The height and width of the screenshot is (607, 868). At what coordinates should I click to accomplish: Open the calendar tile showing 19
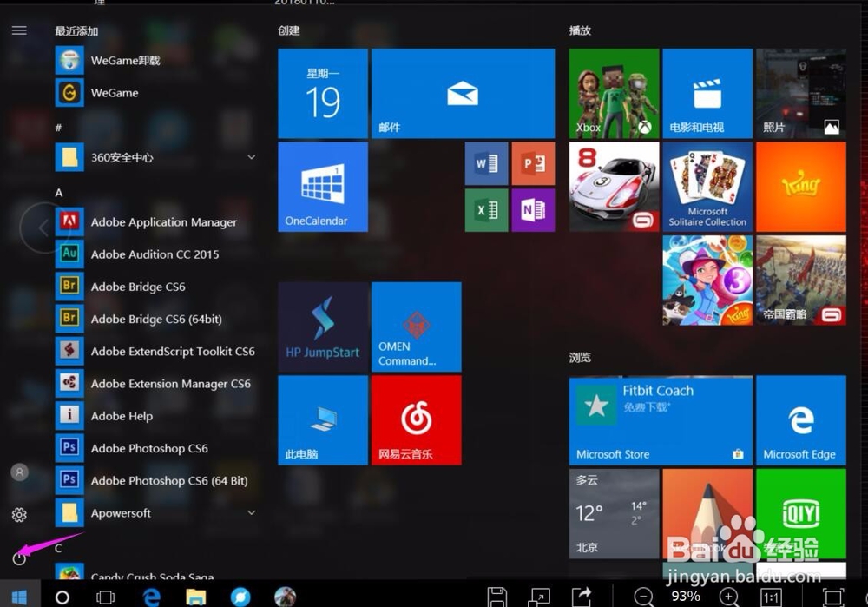pos(323,93)
